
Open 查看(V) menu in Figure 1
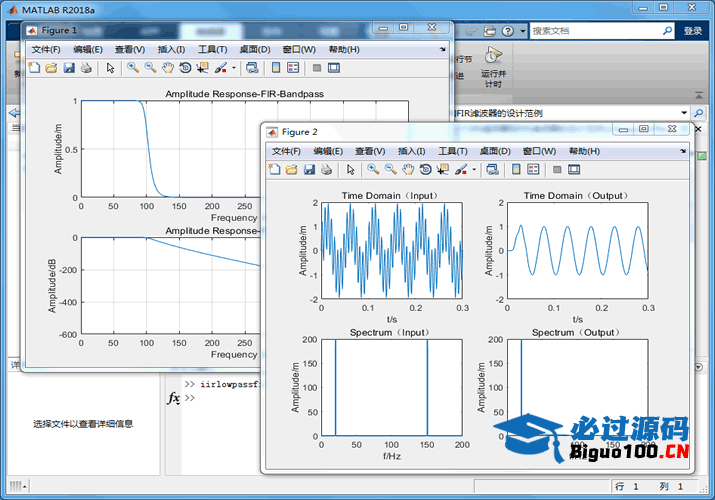130,49
